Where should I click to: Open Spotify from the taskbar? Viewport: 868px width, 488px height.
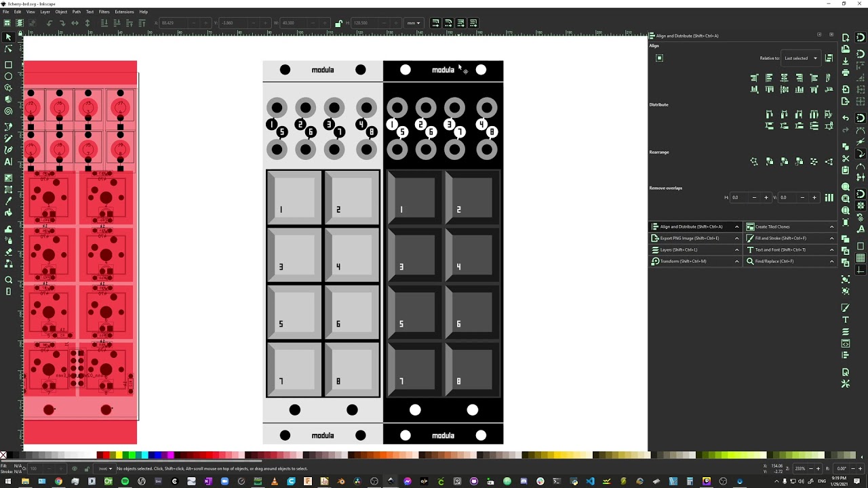coord(125,481)
